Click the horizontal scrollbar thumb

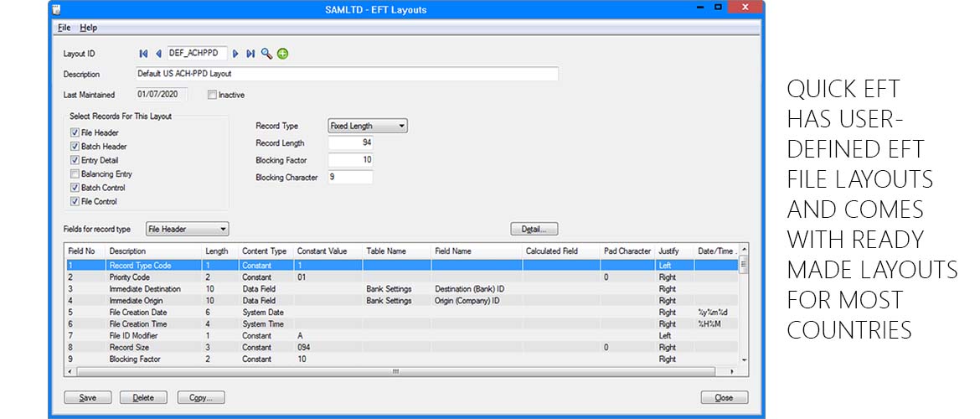click(x=395, y=371)
